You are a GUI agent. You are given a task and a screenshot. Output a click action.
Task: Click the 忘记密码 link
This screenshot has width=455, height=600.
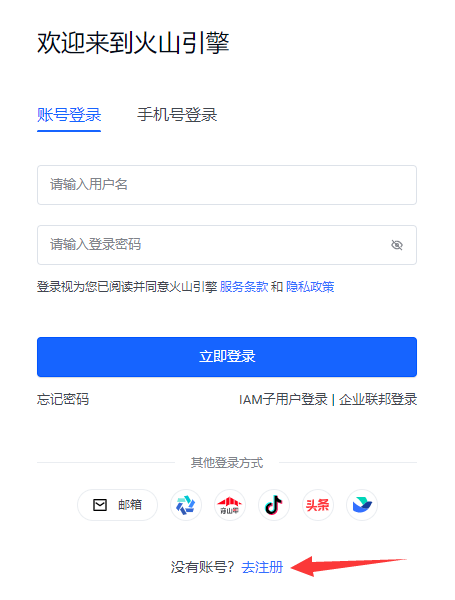pyautogui.click(x=63, y=399)
